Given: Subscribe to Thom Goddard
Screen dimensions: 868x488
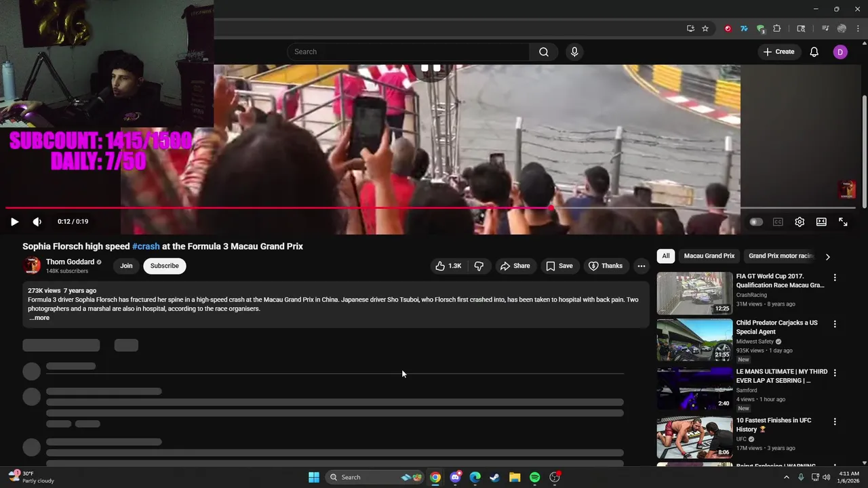Looking at the screenshot, I should [x=165, y=266].
